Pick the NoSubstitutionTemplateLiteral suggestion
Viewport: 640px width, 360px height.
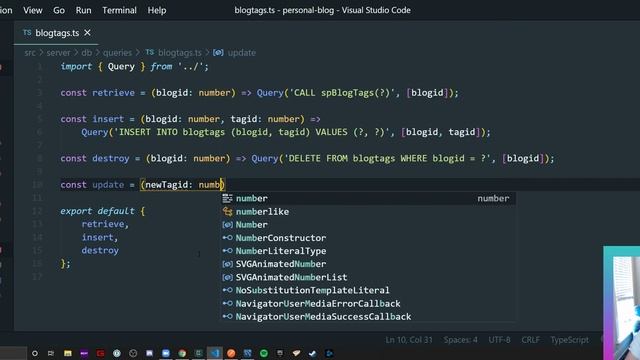368,290
